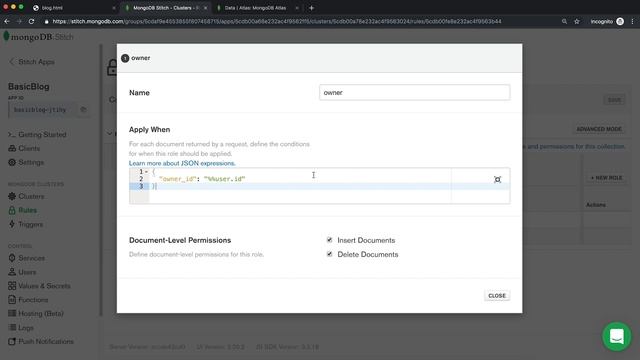Reload the browser page
The width and height of the screenshot is (640, 360).
coord(31,21)
